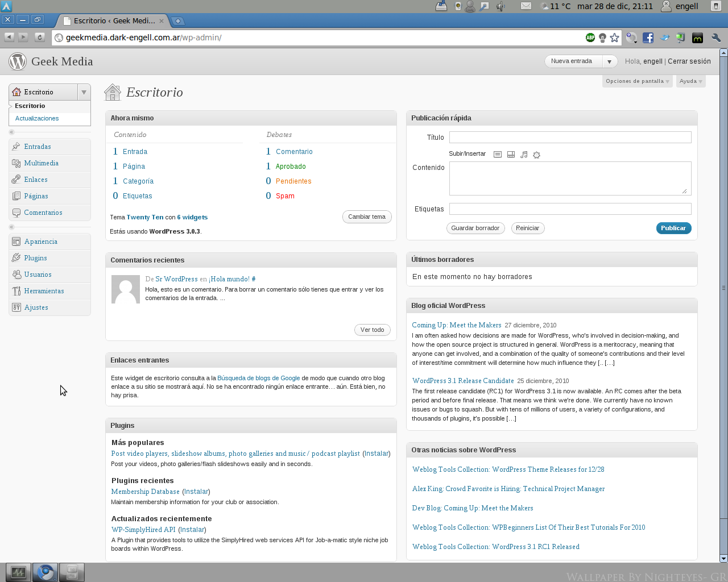Click the Herramientas tools icon
Image resolution: width=728 pixels, height=582 pixels.
16,291
